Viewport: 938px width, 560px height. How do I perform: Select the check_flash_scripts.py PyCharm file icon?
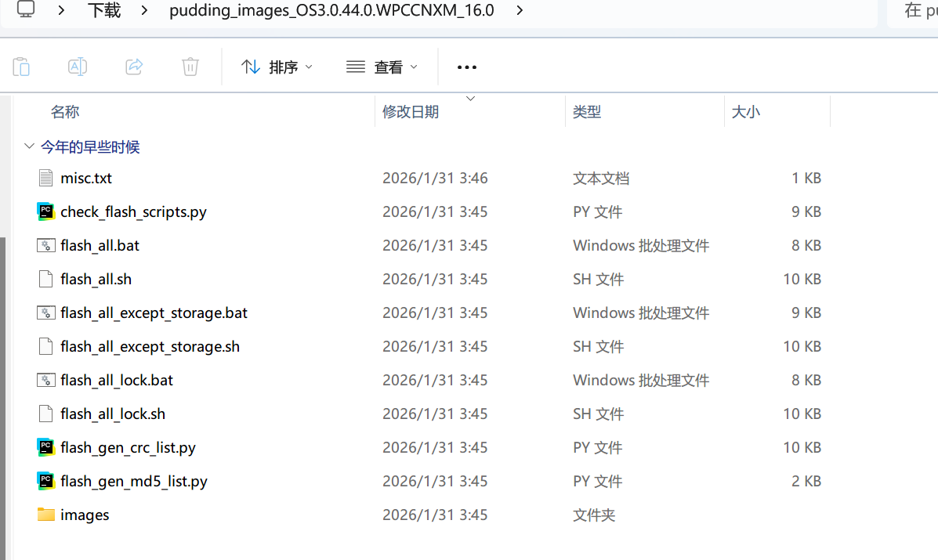pos(46,211)
